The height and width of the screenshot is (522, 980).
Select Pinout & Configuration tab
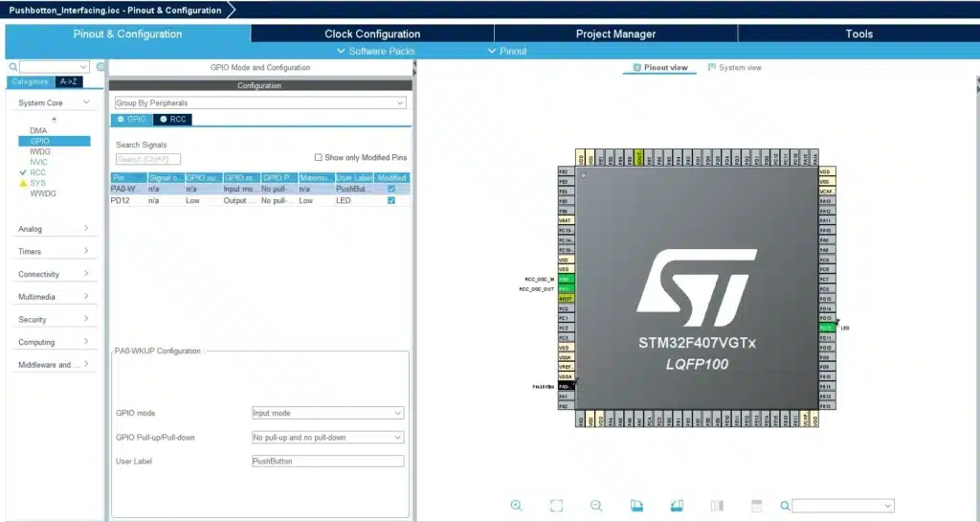pos(127,34)
